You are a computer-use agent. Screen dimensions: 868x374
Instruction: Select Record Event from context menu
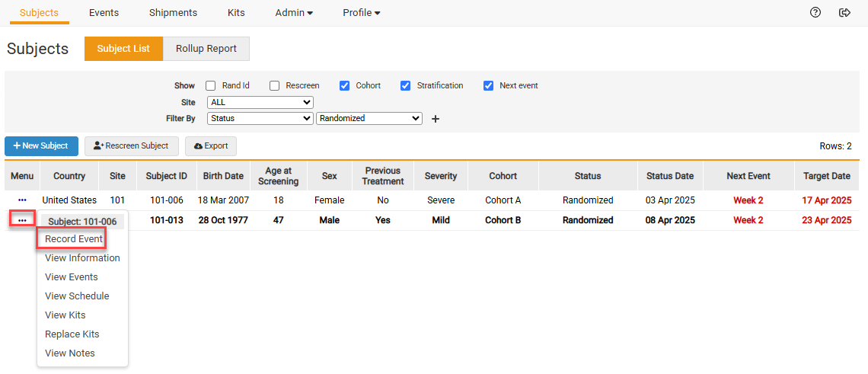(74, 239)
